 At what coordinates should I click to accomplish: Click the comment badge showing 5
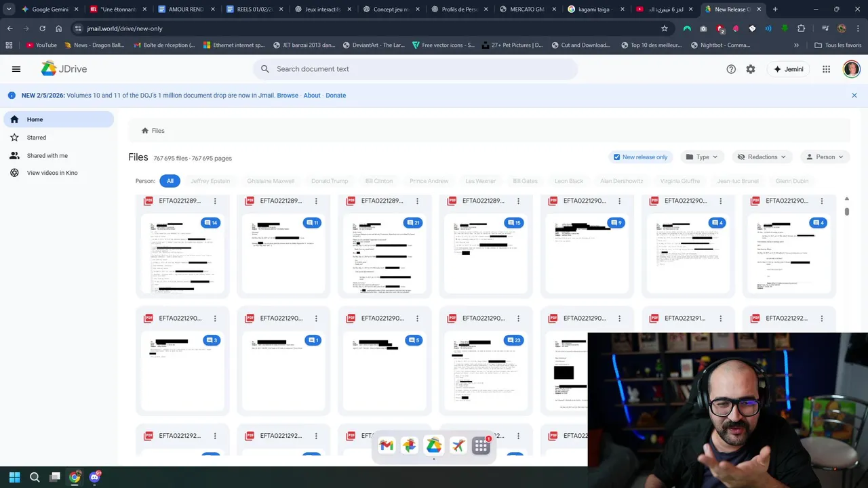(414, 340)
